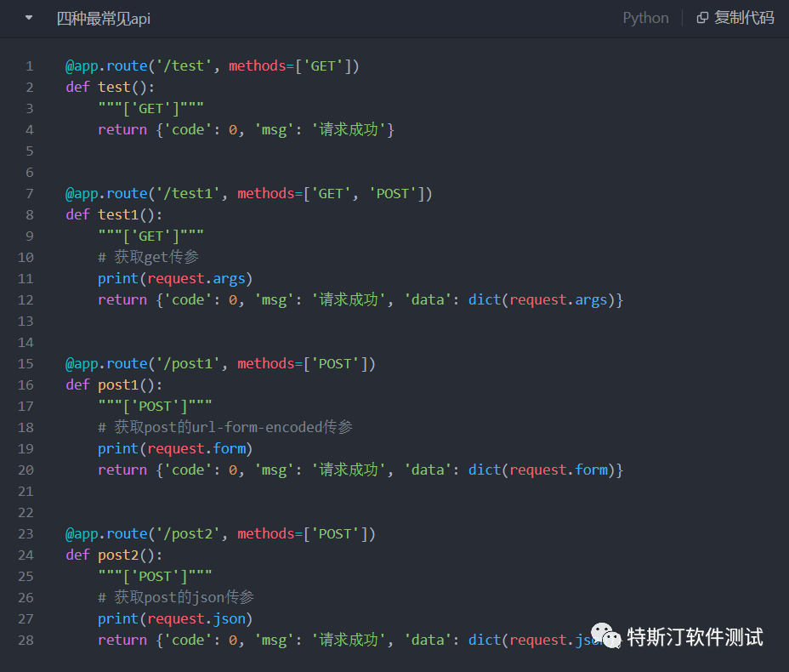Screen dimensions: 789x672
Task: Click 'print(request.json)' line
Action: [x=175, y=618]
